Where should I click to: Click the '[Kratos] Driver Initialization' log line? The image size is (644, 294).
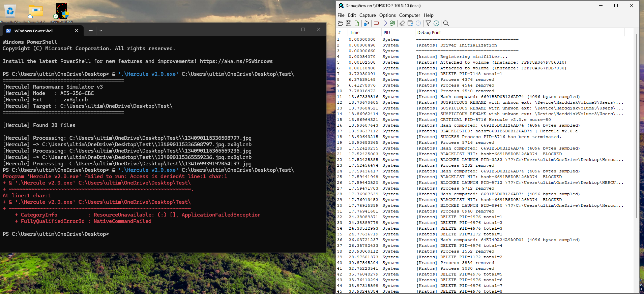[486, 45]
